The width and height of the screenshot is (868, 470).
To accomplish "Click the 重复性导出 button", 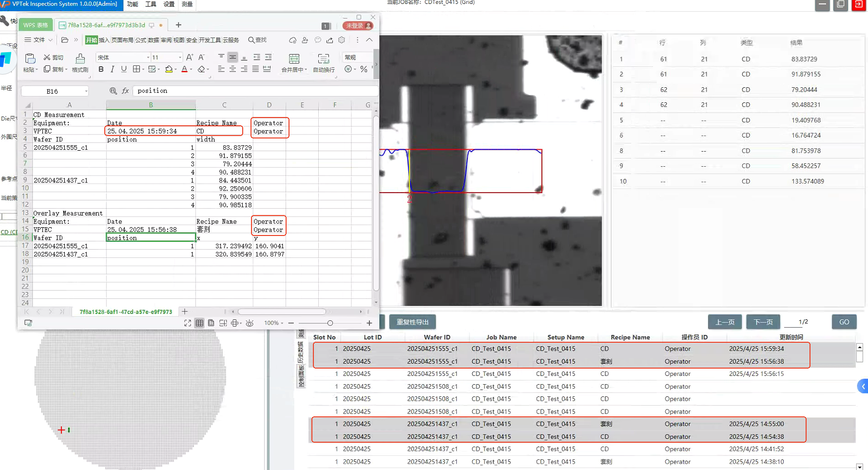I will [412, 322].
